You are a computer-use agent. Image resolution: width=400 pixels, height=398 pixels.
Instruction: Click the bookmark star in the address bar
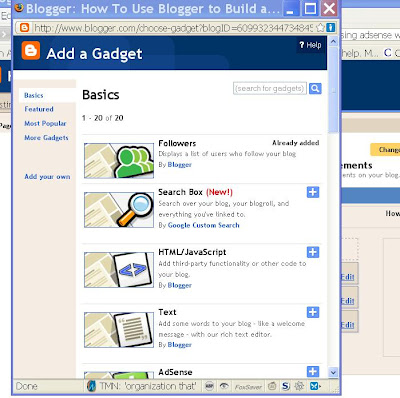320,28
